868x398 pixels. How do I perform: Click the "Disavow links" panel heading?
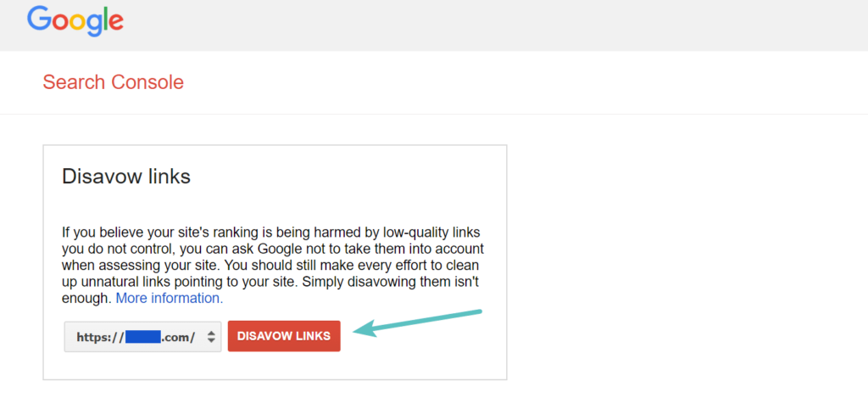[126, 177]
